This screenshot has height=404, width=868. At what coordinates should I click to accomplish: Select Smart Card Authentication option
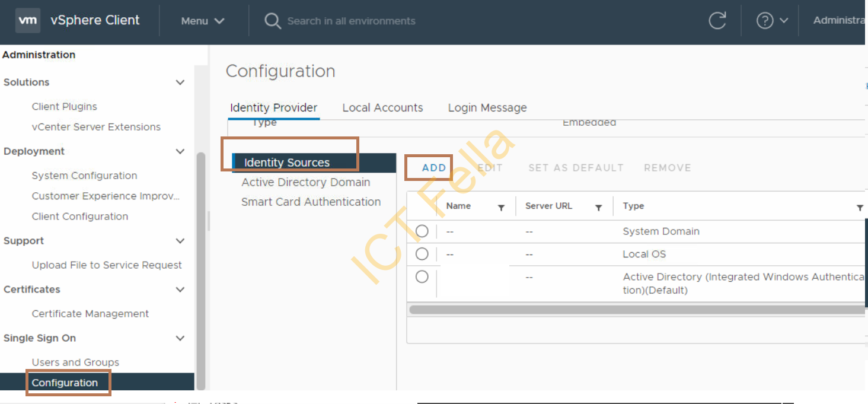coord(311,202)
